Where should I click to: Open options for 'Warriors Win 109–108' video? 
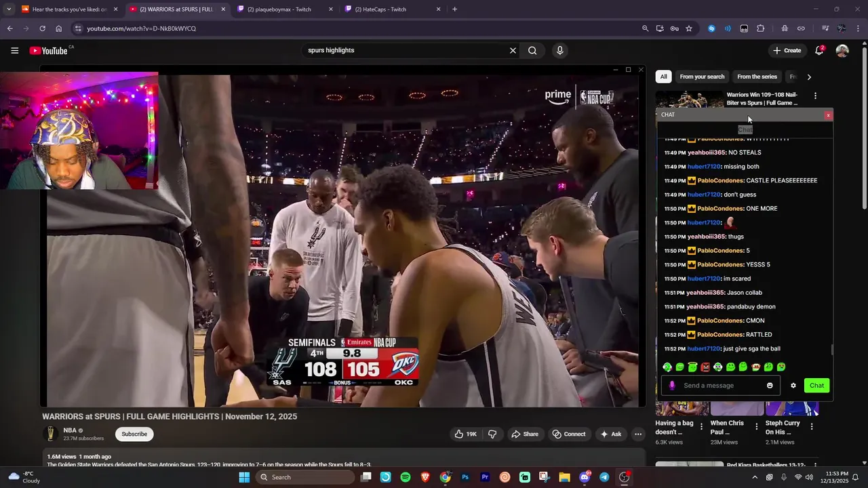pyautogui.click(x=815, y=96)
